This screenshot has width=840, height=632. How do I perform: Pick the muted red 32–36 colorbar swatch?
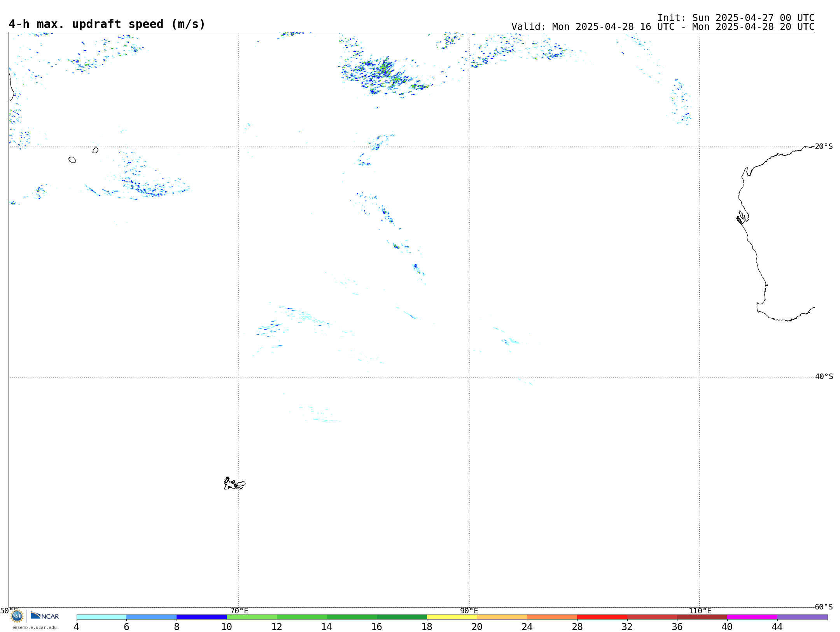[x=652, y=617]
